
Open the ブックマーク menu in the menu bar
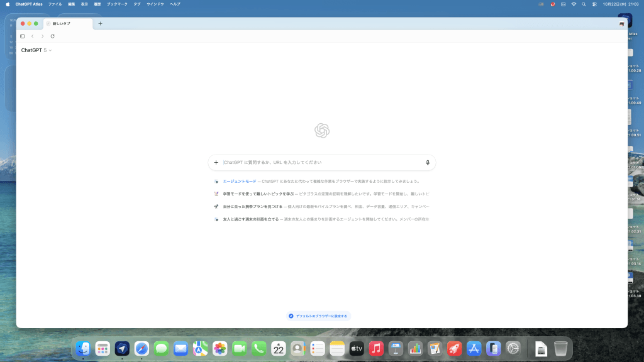[x=117, y=4]
